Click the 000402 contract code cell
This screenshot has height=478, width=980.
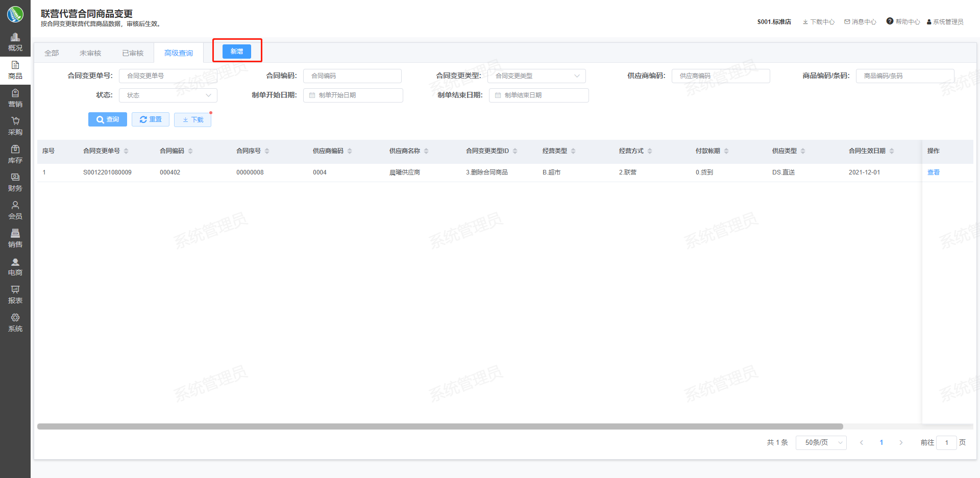pyautogui.click(x=170, y=172)
